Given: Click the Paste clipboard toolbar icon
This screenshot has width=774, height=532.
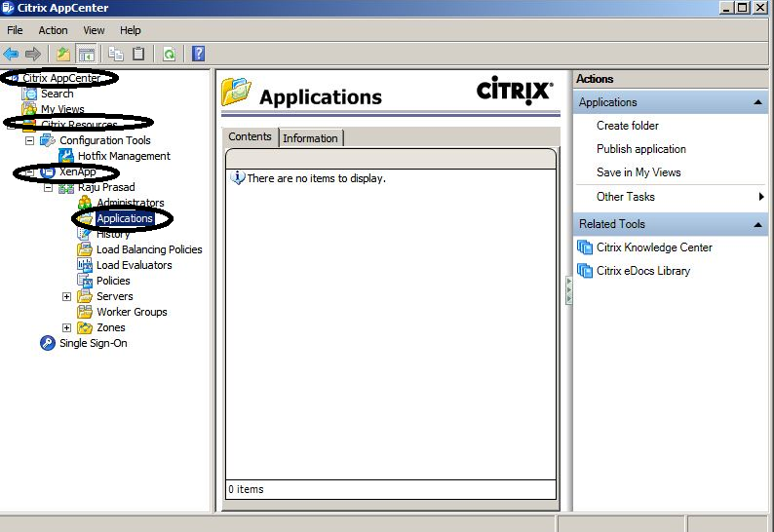Looking at the screenshot, I should (138, 54).
